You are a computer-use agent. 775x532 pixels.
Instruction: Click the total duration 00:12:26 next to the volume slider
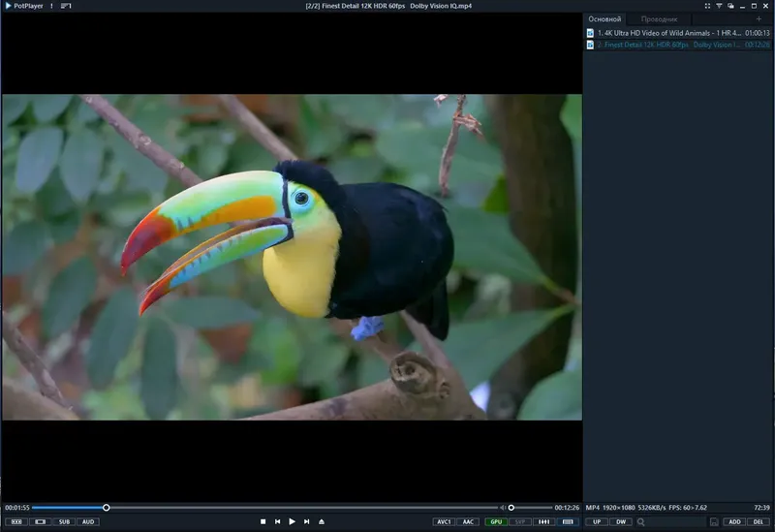point(567,507)
